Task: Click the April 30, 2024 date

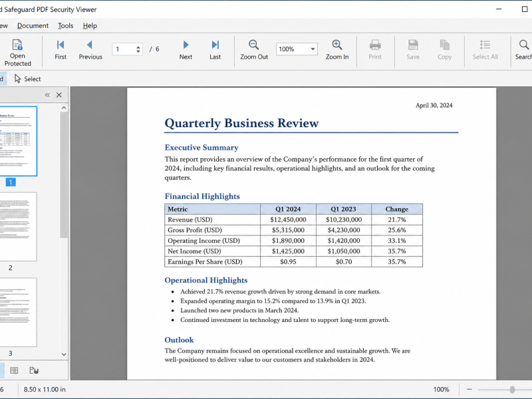Action: 434,106
